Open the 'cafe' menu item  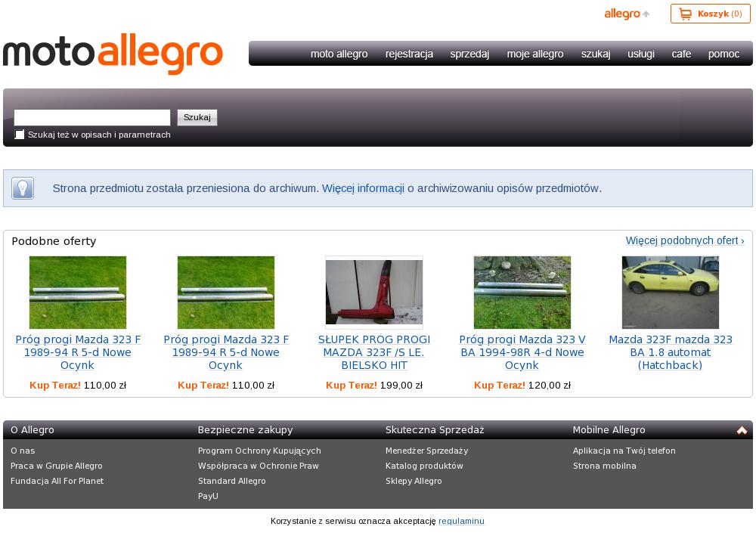coord(681,54)
